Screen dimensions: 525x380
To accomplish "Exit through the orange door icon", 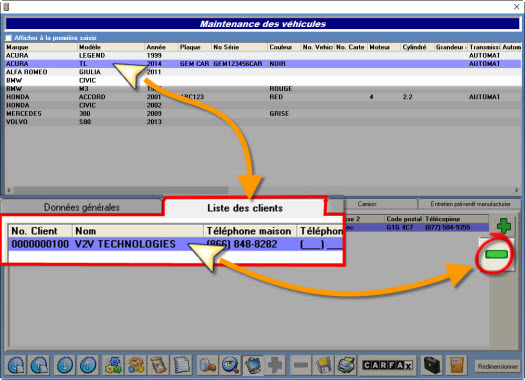I will click(x=457, y=365).
